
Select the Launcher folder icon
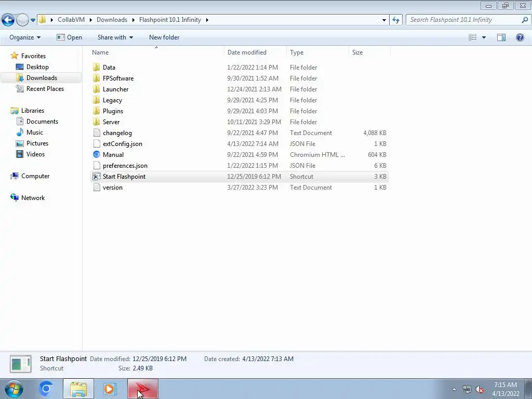[x=96, y=89]
